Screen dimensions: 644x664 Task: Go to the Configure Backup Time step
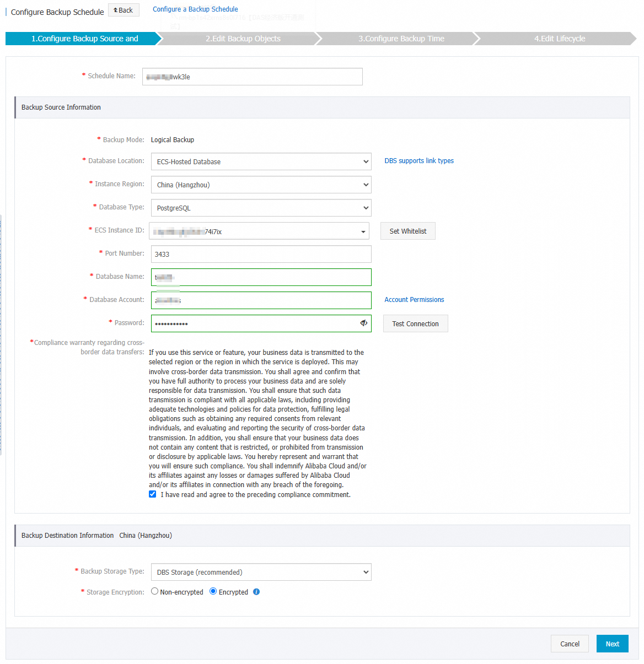pyautogui.click(x=401, y=39)
